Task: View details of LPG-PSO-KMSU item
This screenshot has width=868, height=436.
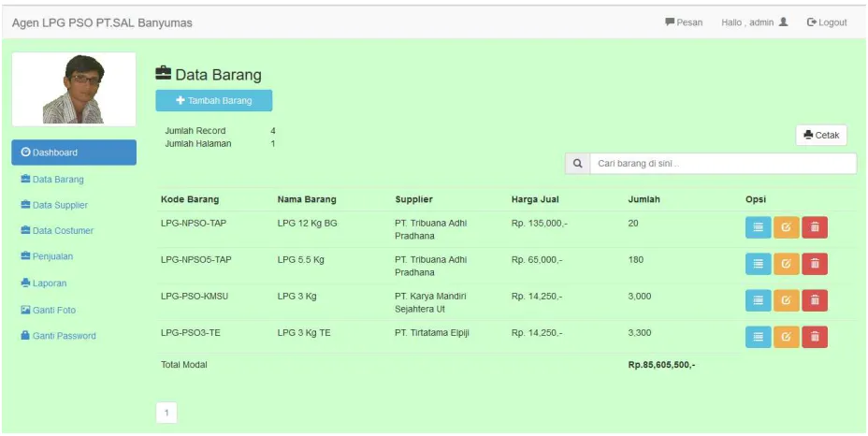Action: pos(758,300)
